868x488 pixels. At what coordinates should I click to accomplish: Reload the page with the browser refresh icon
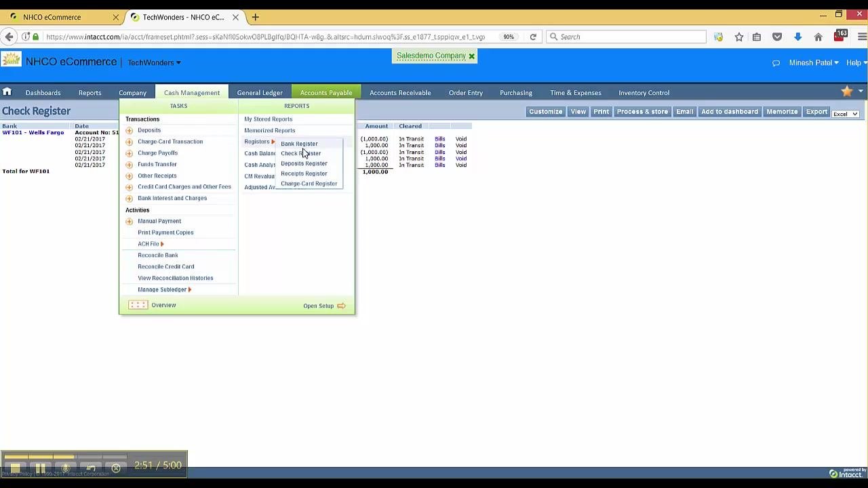coord(533,37)
